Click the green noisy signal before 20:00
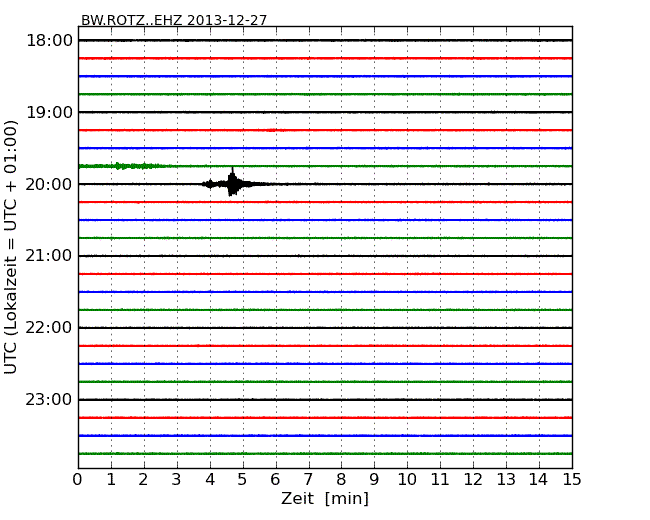Viewport: 650px width, 520px height. click(124, 166)
